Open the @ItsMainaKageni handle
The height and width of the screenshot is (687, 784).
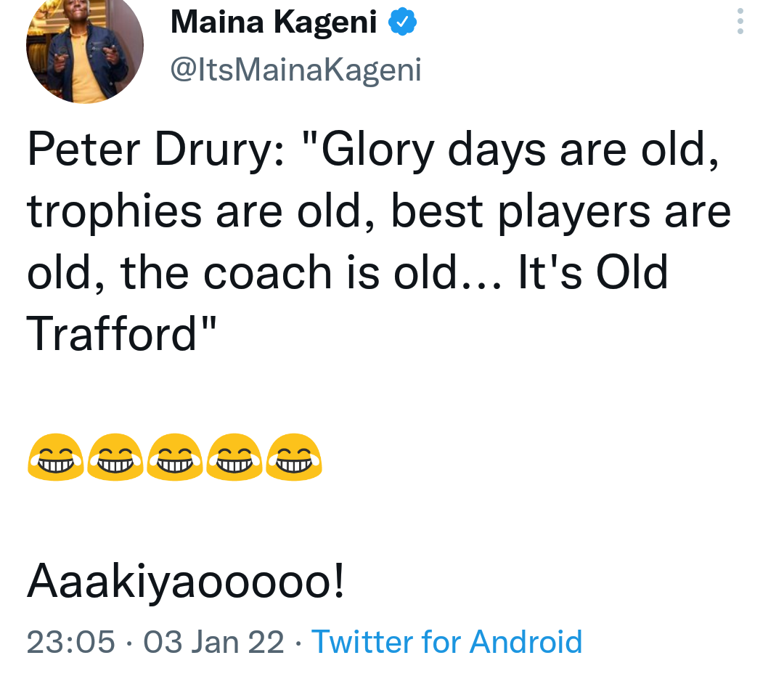point(296,70)
